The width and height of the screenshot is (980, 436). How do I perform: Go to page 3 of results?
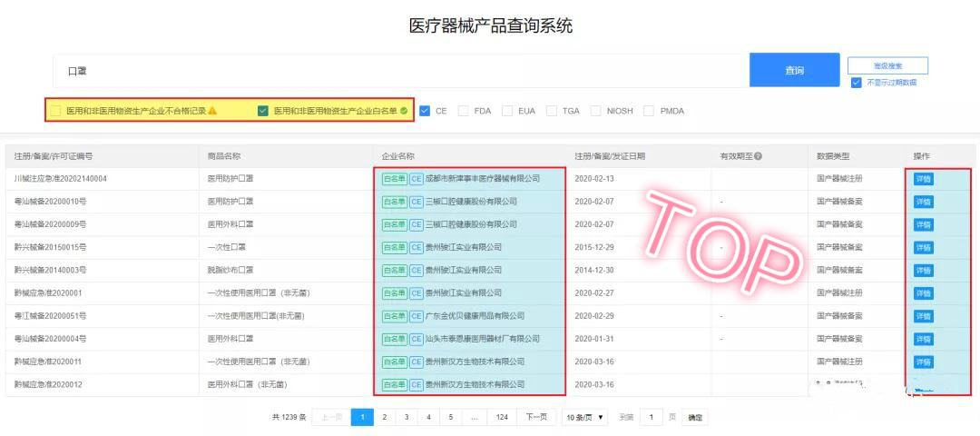407,417
